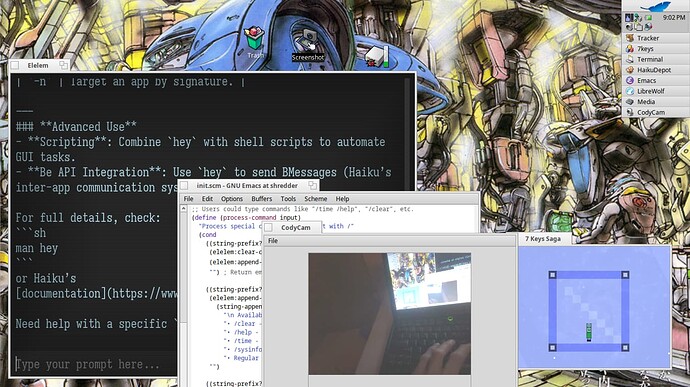Open the Emacs Options menu
The height and width of the screenshot is (387, 690).
[231, 199]
